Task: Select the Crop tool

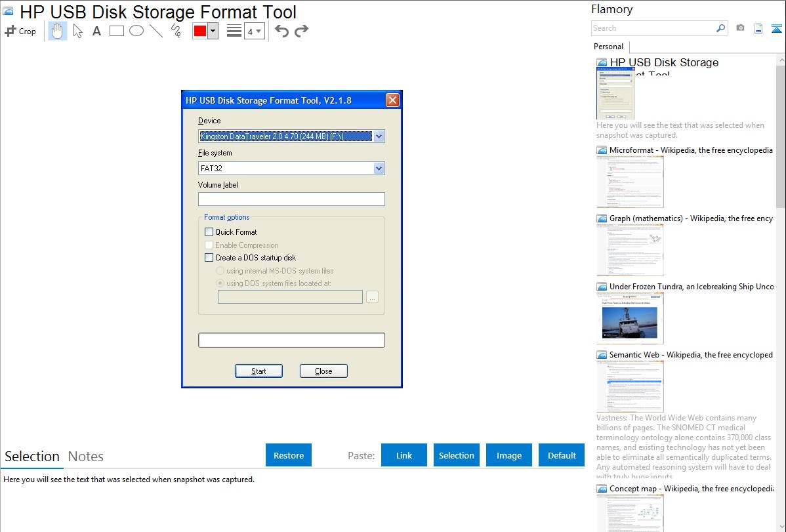Action: click(20, 31)
